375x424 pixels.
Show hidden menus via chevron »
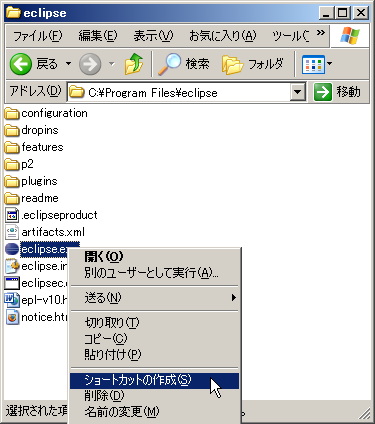pyautogui.click(x=320, y=33)
